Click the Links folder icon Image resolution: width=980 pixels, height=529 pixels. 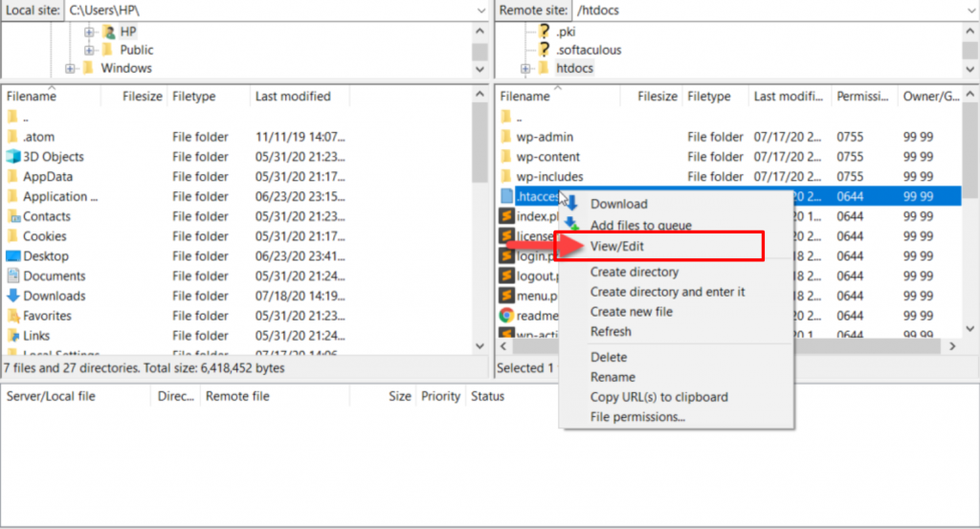[13, 336]
